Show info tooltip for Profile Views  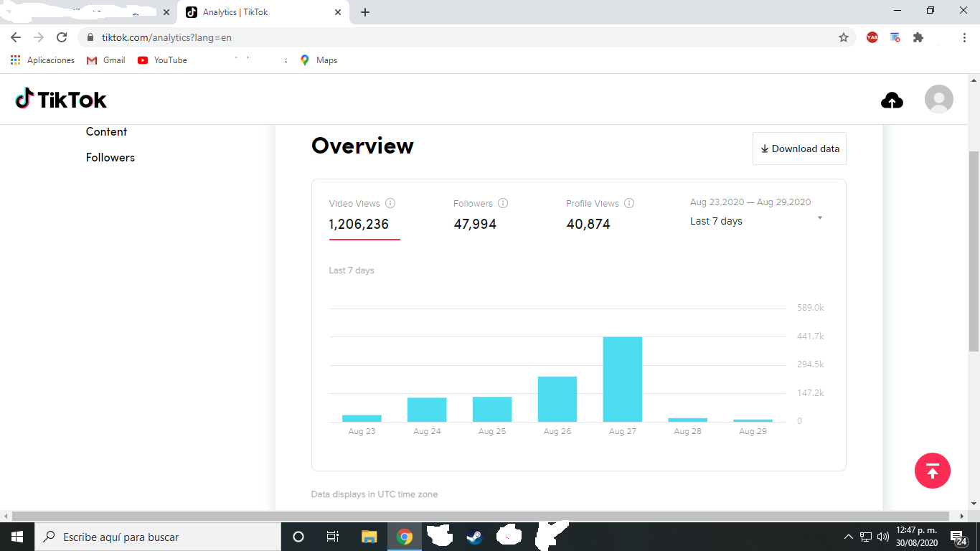coord(629,203)
